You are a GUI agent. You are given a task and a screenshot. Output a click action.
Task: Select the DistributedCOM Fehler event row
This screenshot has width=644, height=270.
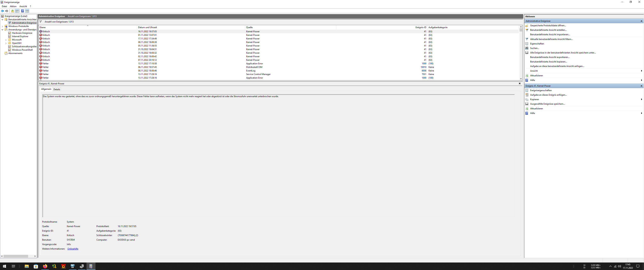coord(254,67)
